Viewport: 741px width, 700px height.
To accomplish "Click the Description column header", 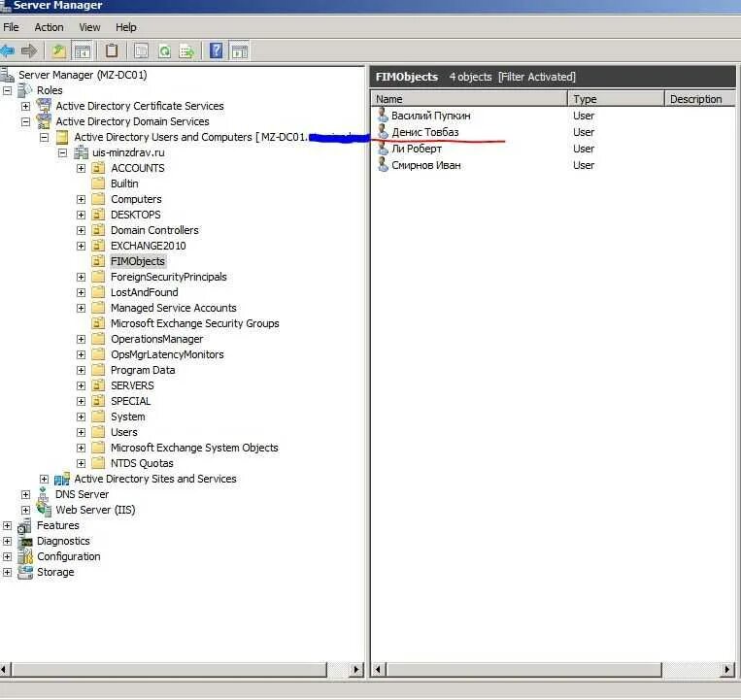I will [x=700, y=99].
